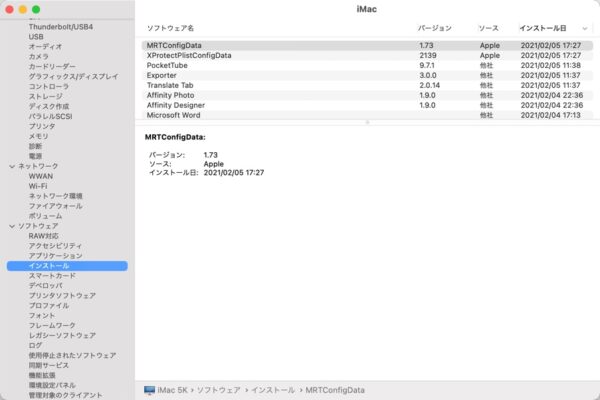Select レガシーソフトウェア in sidebar
This screenshot has height=400, width=600.
[62, 335]
